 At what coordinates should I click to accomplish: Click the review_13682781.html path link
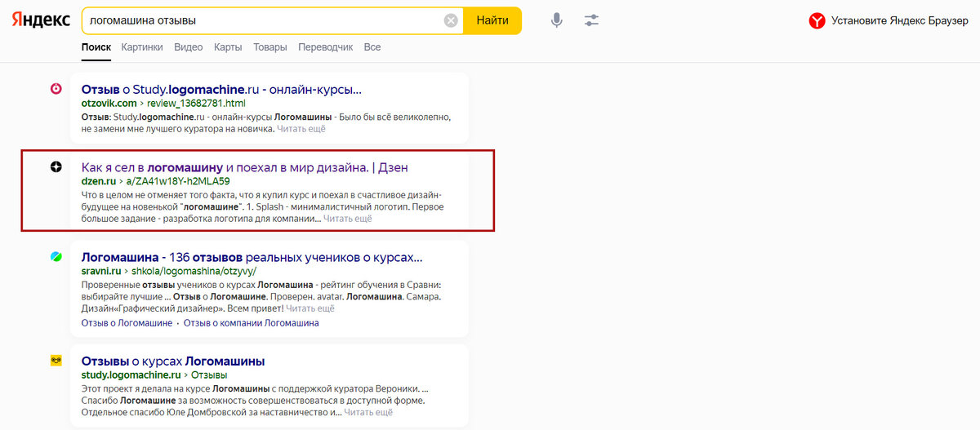[x=196, y=104]
